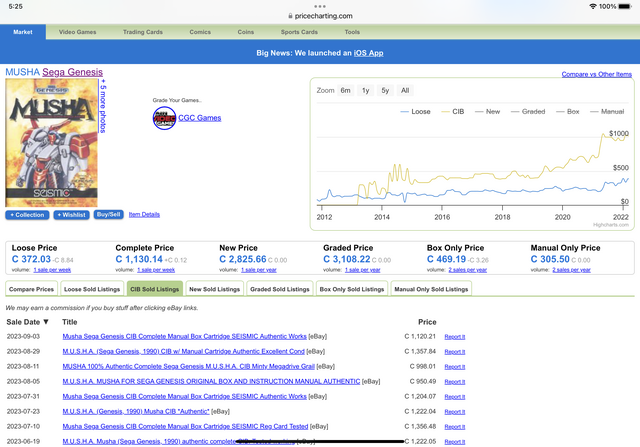Set chart zoom to 6m
This screenshot has width=640, height=447.
[345, 90]
